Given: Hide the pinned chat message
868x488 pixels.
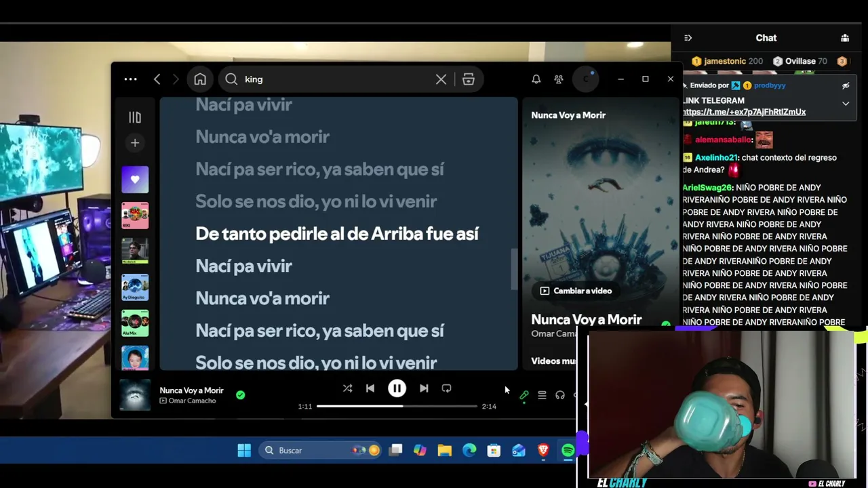Looking at the screenshot, I should [x=846, y=86].
